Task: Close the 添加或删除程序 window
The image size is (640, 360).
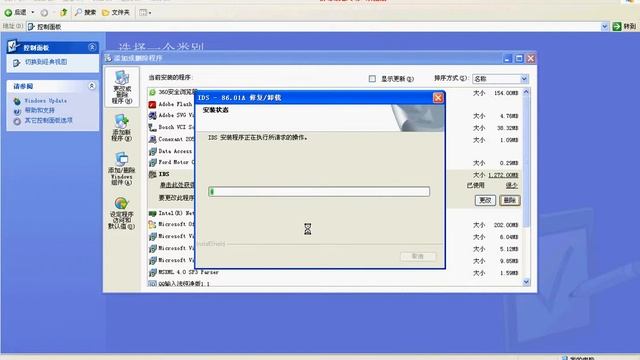Action: (x=530, y=58)
